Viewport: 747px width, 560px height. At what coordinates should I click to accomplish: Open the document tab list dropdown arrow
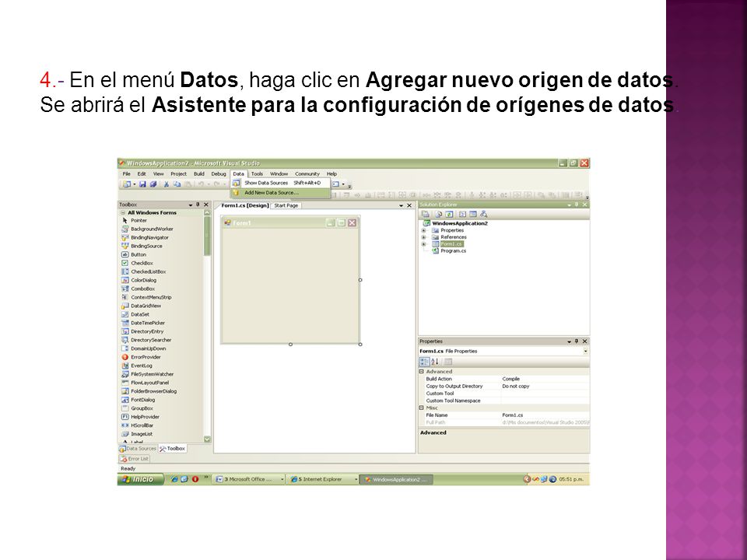(402, 205)
